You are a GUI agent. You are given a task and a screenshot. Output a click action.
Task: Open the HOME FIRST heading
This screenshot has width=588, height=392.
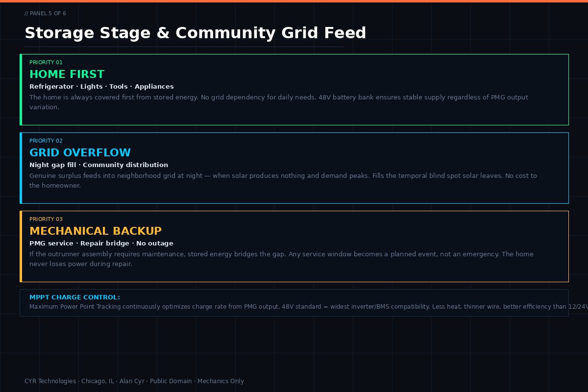pyautogui.click(x=67, y=74)
